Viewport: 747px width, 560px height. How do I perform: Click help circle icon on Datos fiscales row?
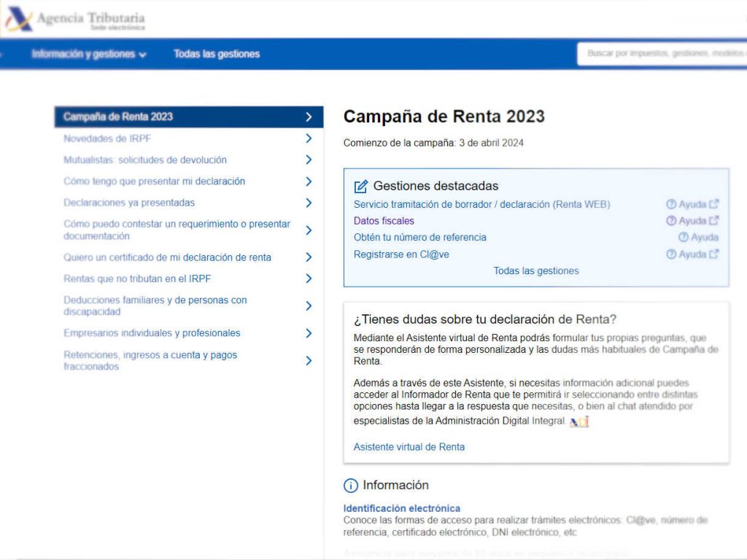pyautogui.click(x=671, y=221)
